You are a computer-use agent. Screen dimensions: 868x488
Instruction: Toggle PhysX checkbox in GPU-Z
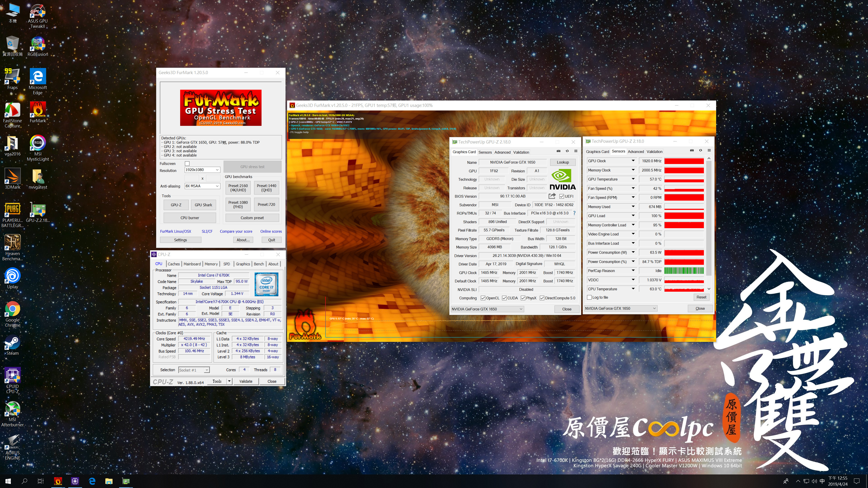tap(523, 298)
